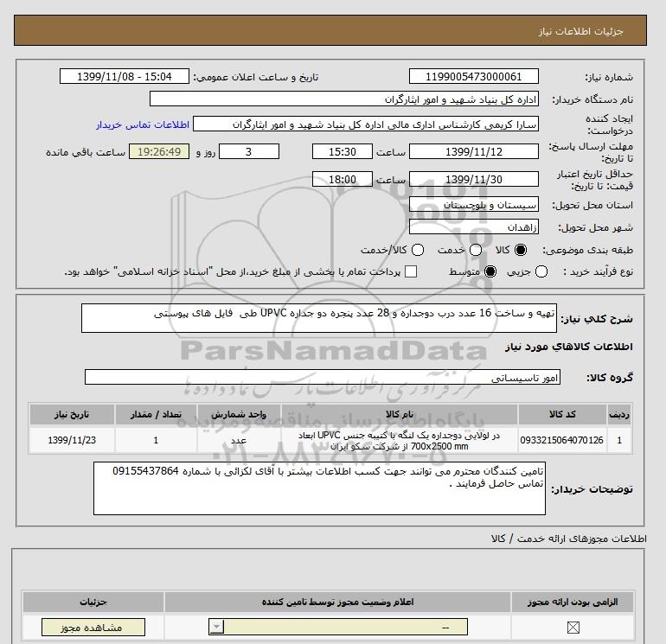
Task: Click the price validity date 1399/11/30
Action: point(474,179)
